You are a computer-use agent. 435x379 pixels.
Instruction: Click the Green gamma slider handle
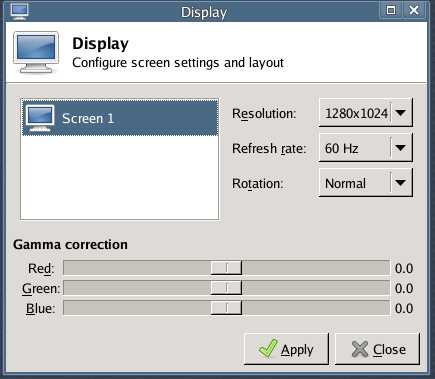[x=226, y=288]
